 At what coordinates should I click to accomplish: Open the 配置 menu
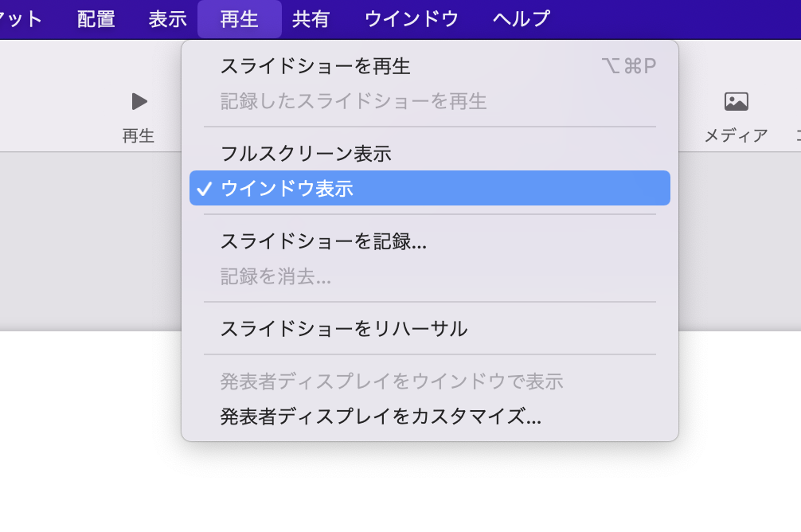click(96, 19)
